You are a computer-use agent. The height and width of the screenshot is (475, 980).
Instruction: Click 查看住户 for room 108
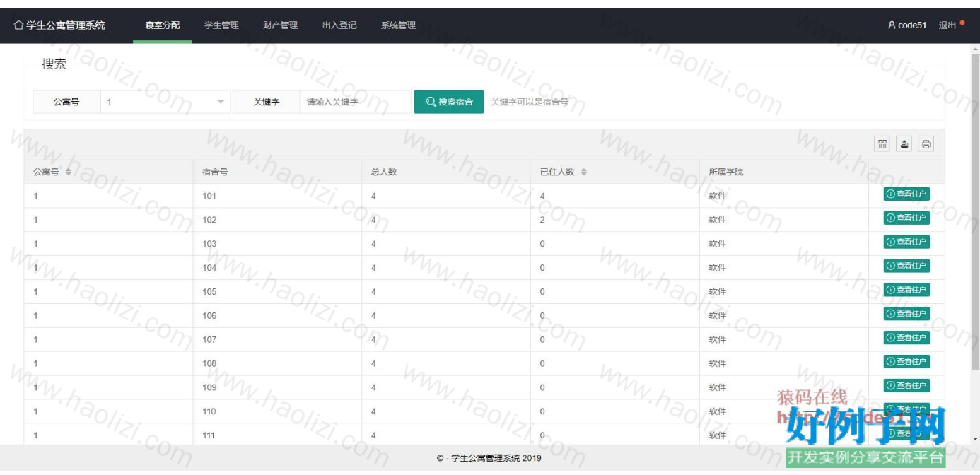click(x=906, y=362)
